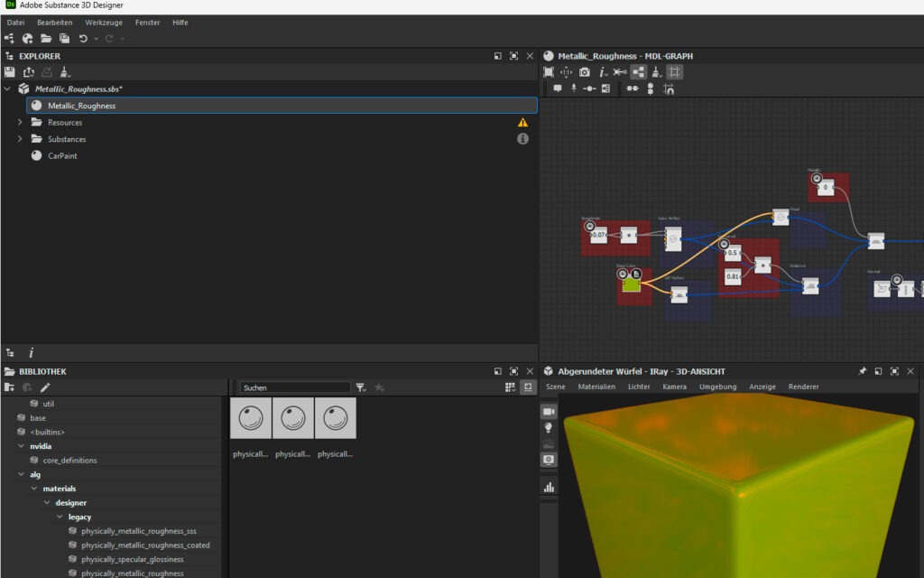Screen dimensions: 924x578
Task: Open graph display info dropdown
Action: (x=603, y=72)
